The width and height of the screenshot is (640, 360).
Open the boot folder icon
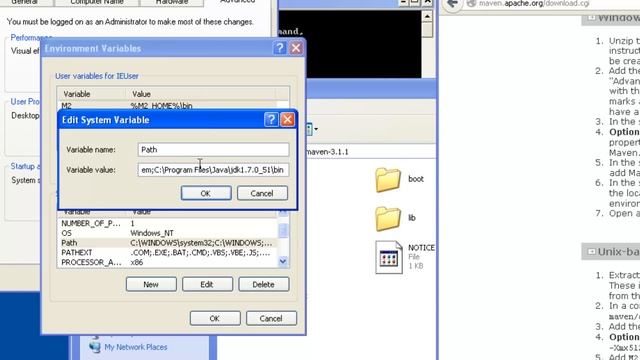tap(388, 179)
